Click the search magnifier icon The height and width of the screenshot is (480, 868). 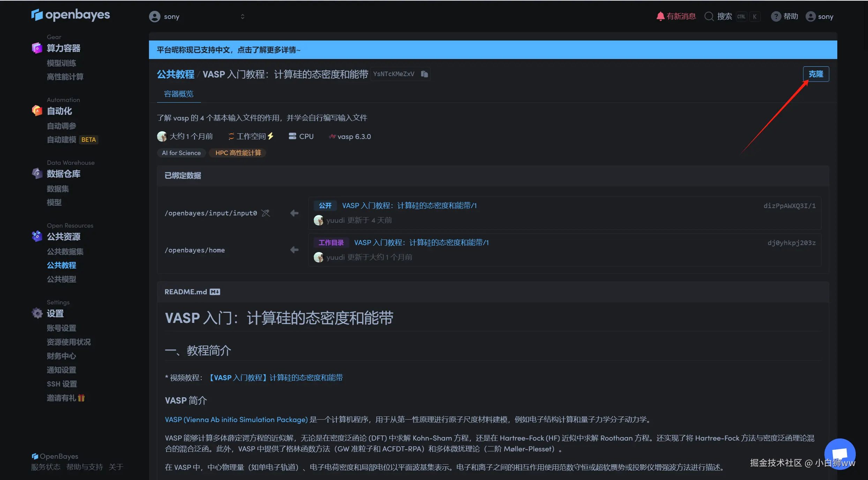click(709, 16)
